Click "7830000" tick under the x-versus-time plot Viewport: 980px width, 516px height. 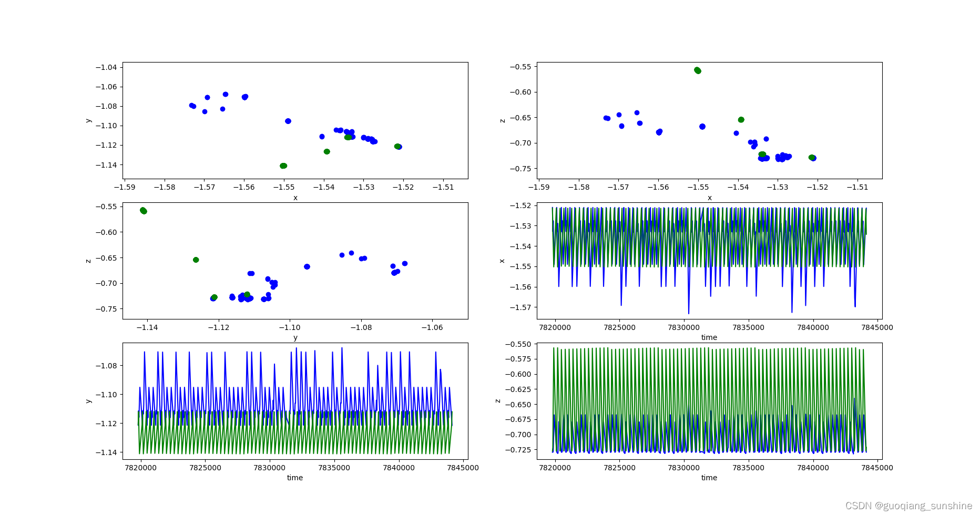click(684, 327)
